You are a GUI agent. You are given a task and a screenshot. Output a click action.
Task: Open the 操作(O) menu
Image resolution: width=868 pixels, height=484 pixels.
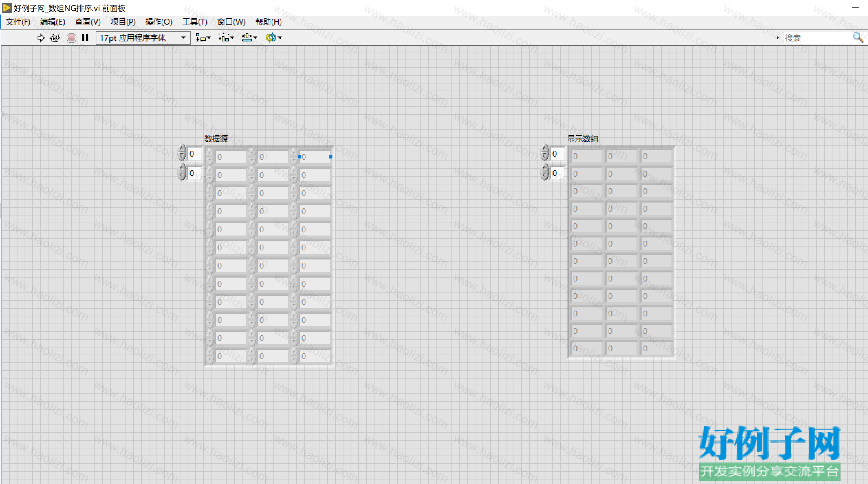coord(159,22)
